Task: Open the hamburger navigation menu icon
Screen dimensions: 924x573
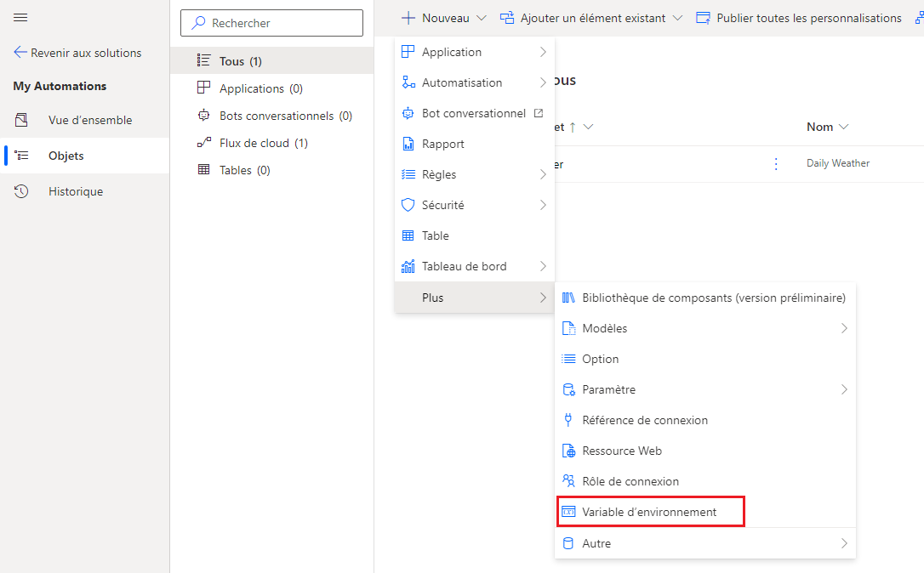Action: 20,18
